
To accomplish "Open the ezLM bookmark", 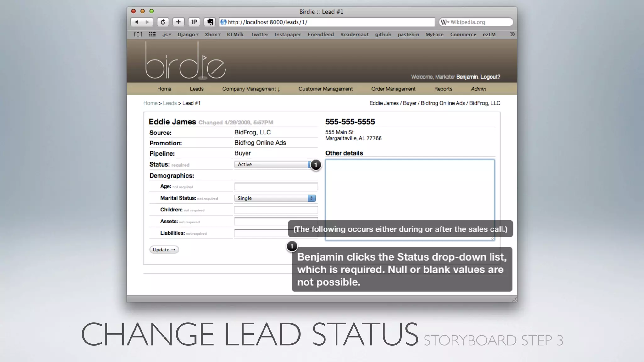I will (489, 35).
